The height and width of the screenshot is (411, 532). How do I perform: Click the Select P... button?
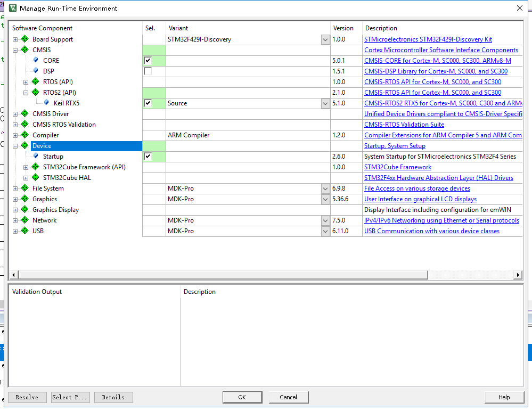pos(71,397)
